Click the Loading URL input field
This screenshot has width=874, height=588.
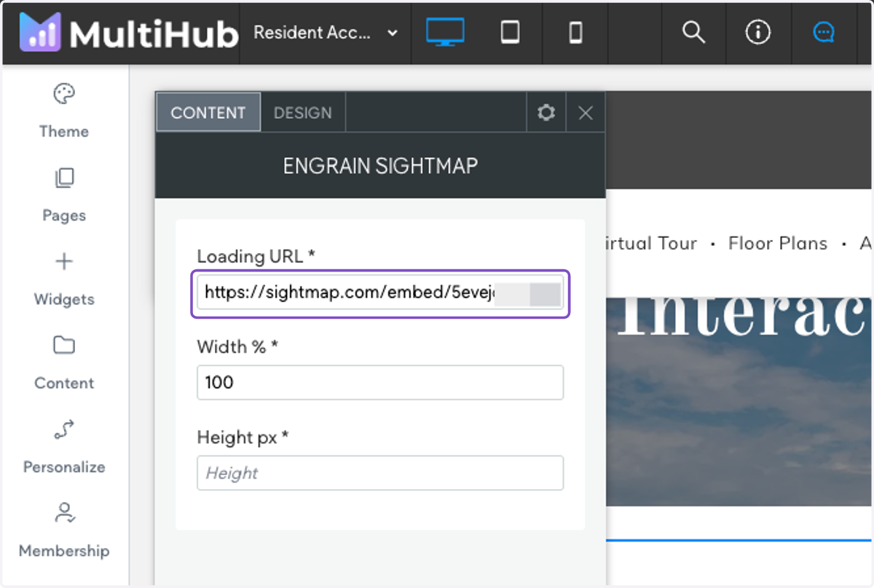click(380, 293)
